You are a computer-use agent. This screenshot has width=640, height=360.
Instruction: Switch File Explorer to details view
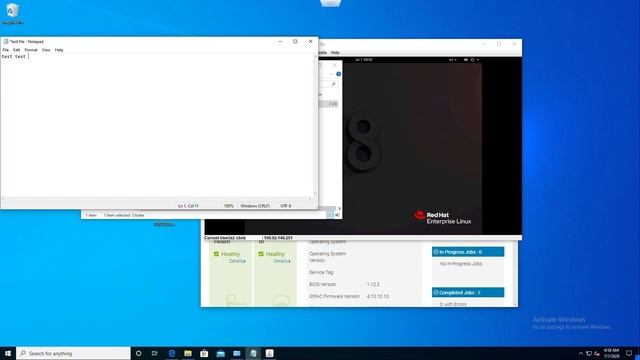(x=330, y=215)
